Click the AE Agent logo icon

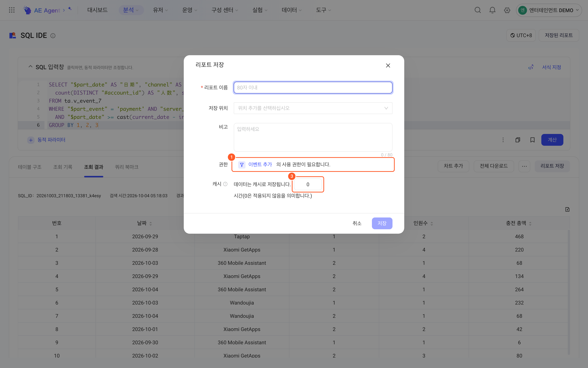[x=27, y=10]
